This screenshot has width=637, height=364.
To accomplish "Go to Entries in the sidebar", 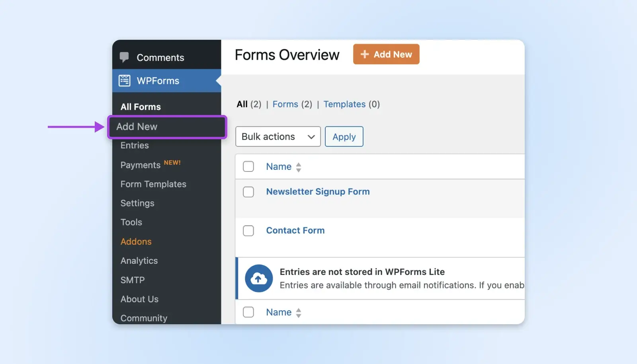I will tap(135, 146).
